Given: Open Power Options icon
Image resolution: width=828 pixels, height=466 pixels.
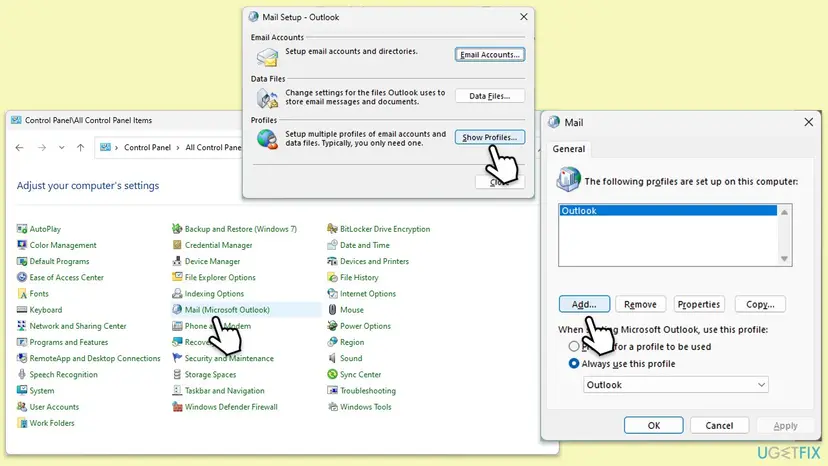Looking at the screenshot, I should pyautogui.click(x=332, y=326).
